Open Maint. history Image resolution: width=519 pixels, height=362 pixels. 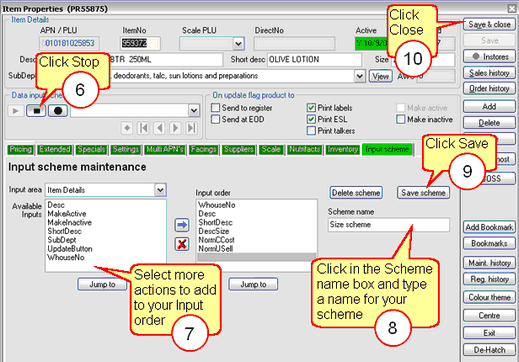489,263
